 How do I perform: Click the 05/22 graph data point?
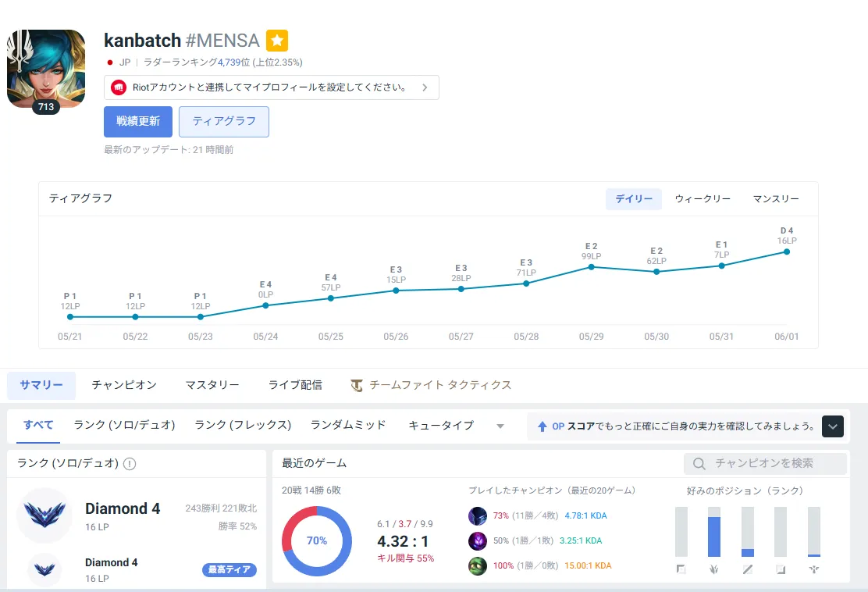135,317
